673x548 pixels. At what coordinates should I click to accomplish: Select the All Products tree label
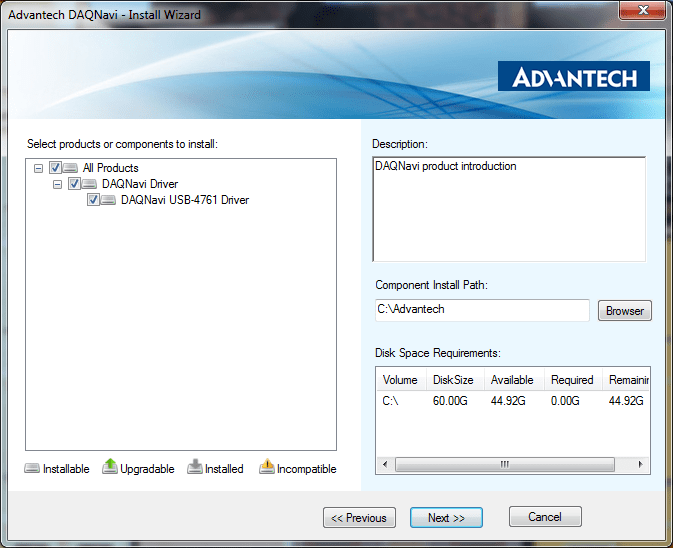point(111,168)
